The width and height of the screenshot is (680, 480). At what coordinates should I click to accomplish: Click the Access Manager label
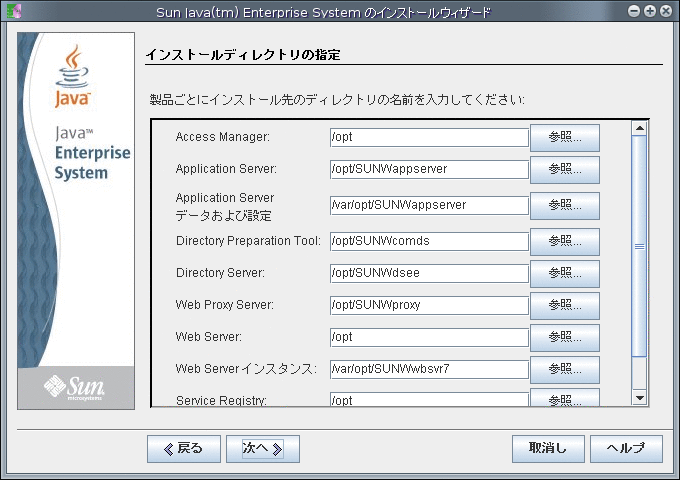[x=222, y=137]
